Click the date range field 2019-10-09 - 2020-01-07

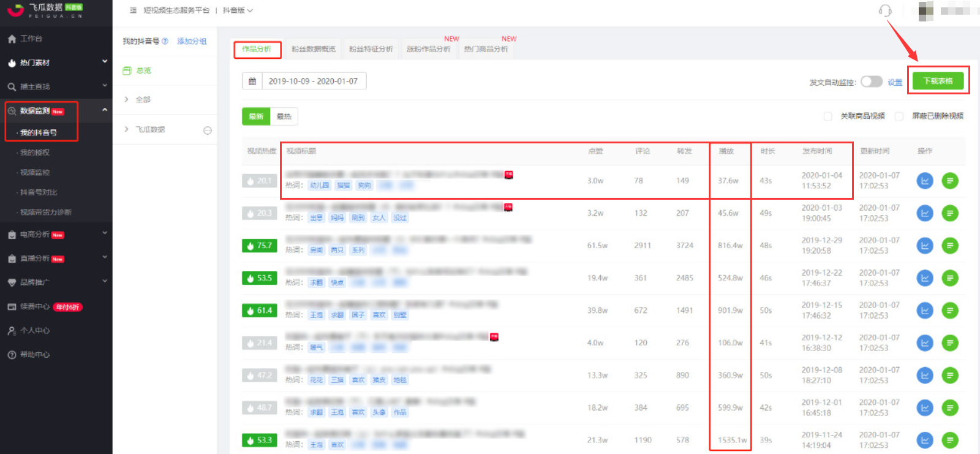314,81
